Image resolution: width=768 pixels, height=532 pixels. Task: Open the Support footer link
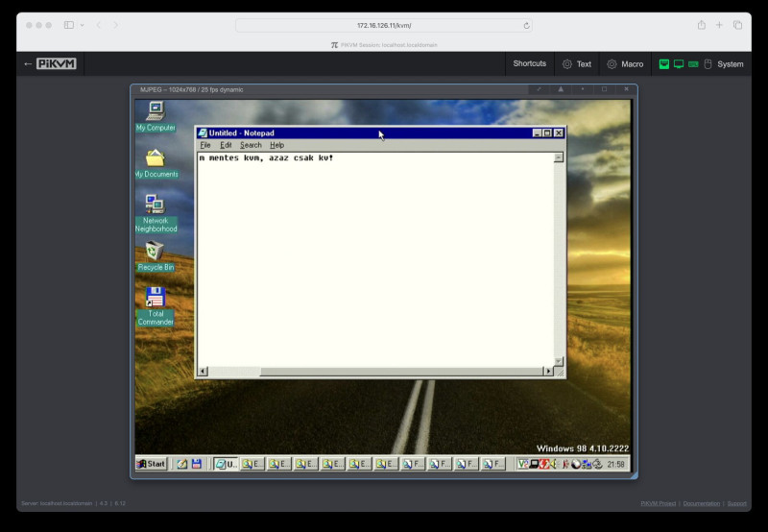[736, 503]
